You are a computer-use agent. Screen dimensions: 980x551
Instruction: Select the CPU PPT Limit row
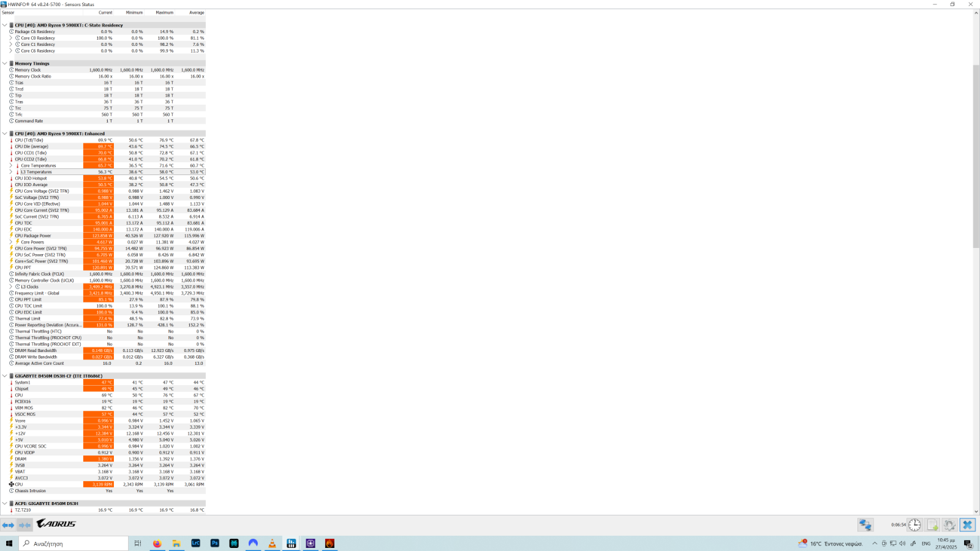[103, 299]
